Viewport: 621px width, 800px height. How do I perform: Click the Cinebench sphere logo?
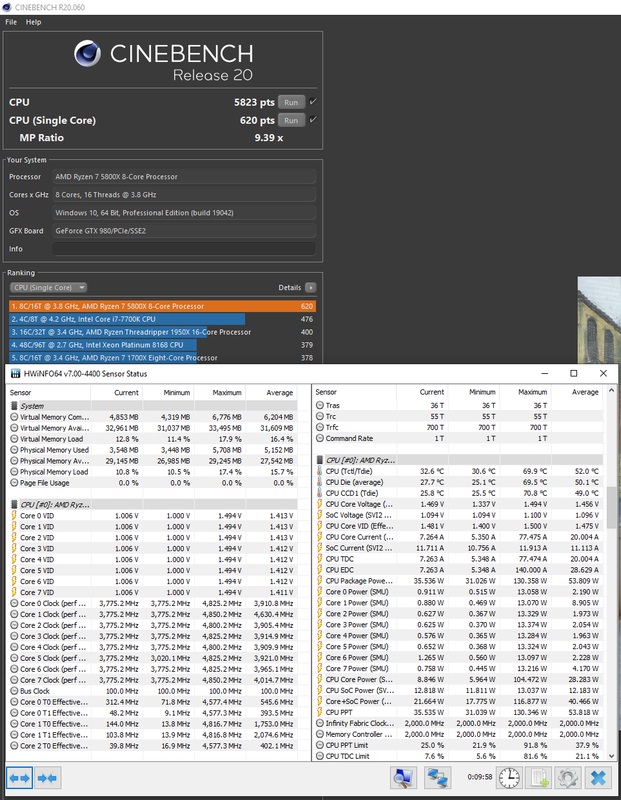point(88,54)
